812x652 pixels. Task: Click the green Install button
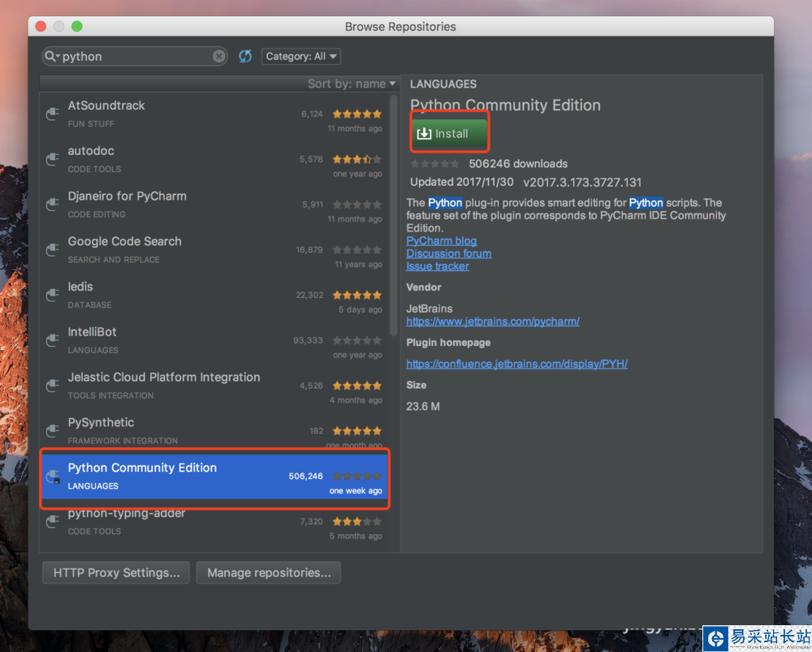coord(450,134)
